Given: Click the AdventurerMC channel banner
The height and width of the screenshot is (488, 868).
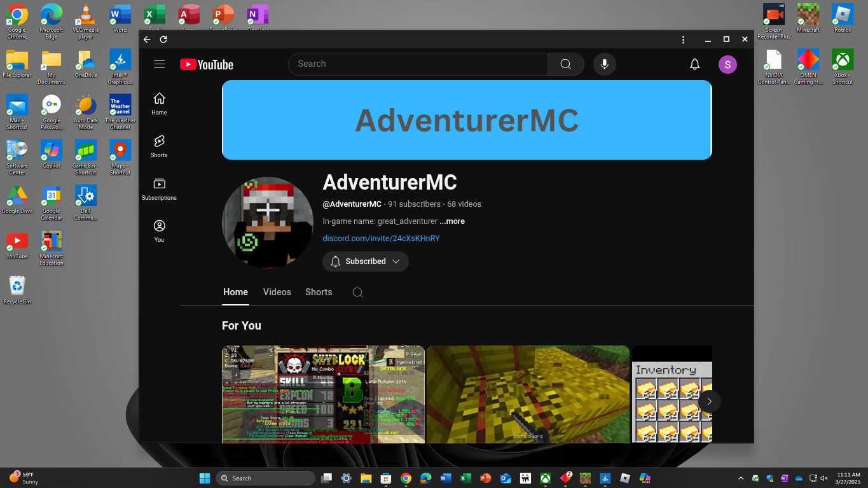Looking at the screenshot, I should point(467,120).
